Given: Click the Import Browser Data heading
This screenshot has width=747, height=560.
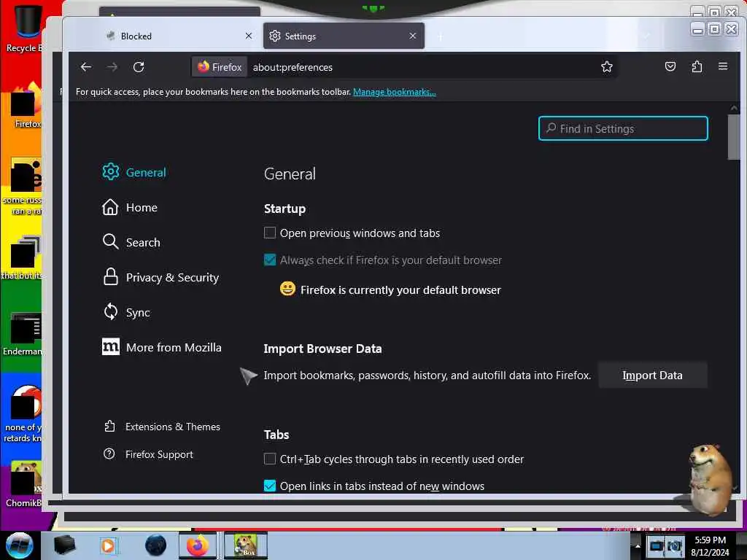Looking at the screenshot, I should point(322,349).
